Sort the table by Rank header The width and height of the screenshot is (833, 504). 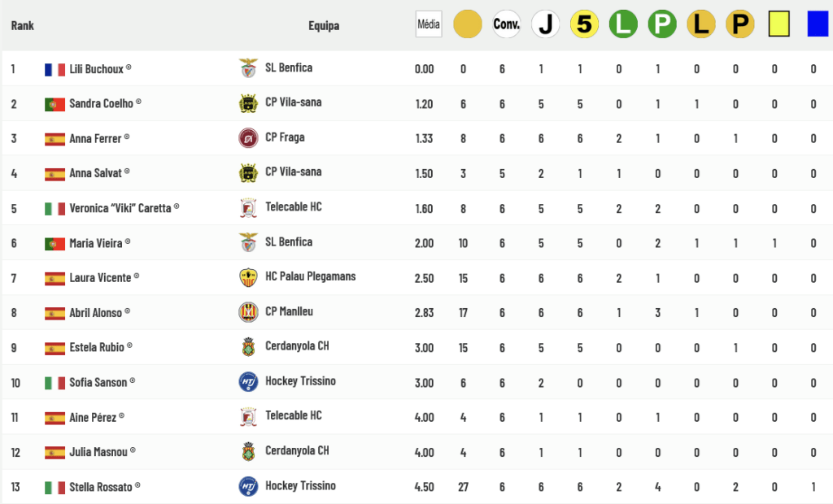click(x=23, y=26)
